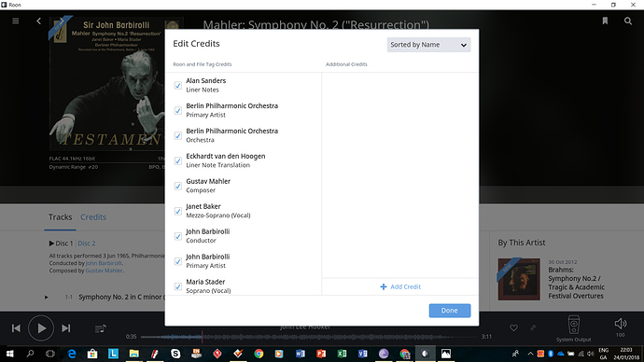Uncheck Eckhardt van den Hoogen credit
The height and width of the screenshot is (362, 644).
point(178,160)
